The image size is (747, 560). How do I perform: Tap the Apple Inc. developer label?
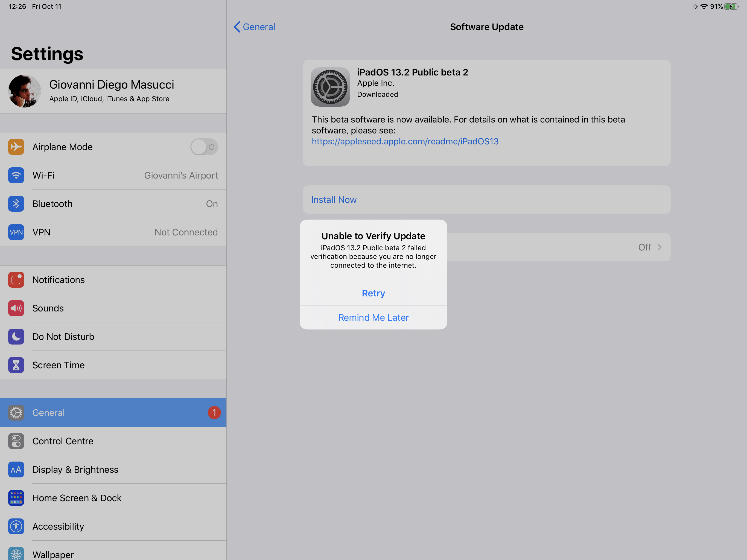tap(375, 83)
